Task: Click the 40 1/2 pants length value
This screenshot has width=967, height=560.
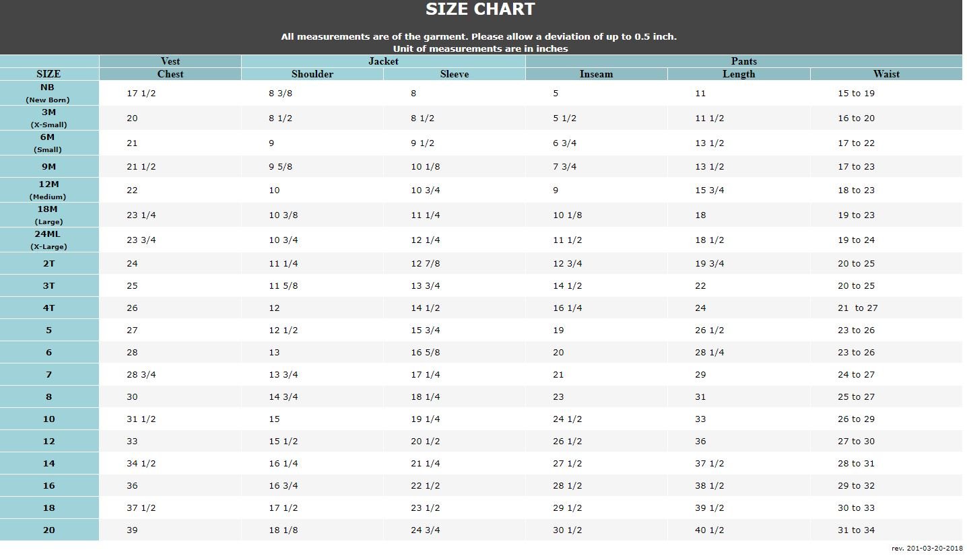Action: (x=710, y=530)
